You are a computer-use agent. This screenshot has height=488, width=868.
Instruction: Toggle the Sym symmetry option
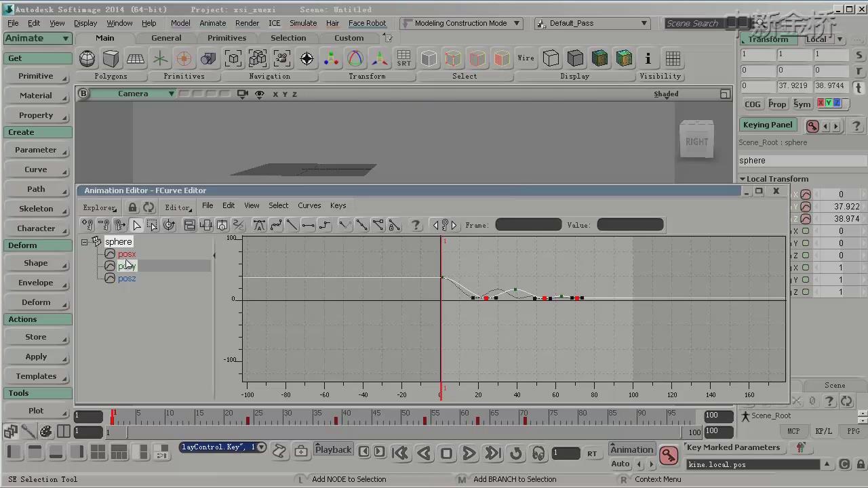click(802, 104)
